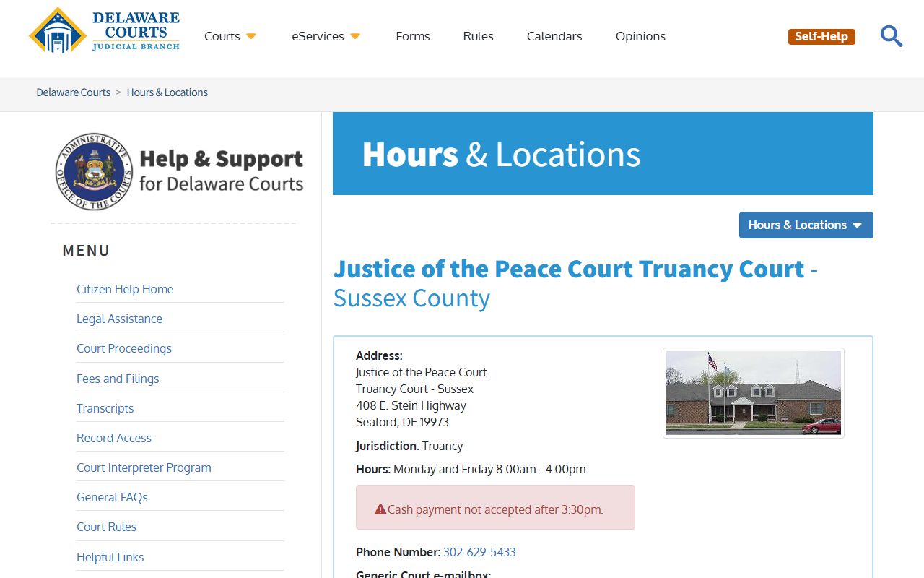The height and width of the screenshot is (578, 924).
Task: Click the Delaware Courts Judicial Branch logo
Action: pyautogui.click(x=105, y=30)
